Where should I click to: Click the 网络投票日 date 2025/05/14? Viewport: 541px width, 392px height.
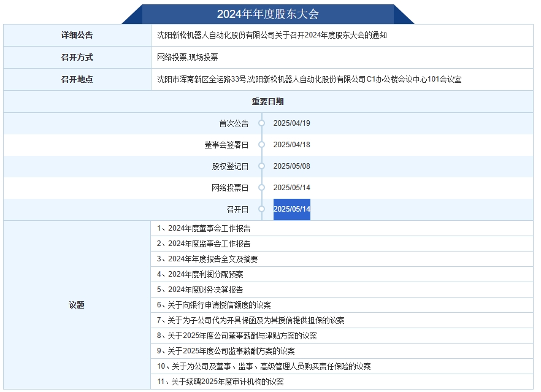pos(292,187)
